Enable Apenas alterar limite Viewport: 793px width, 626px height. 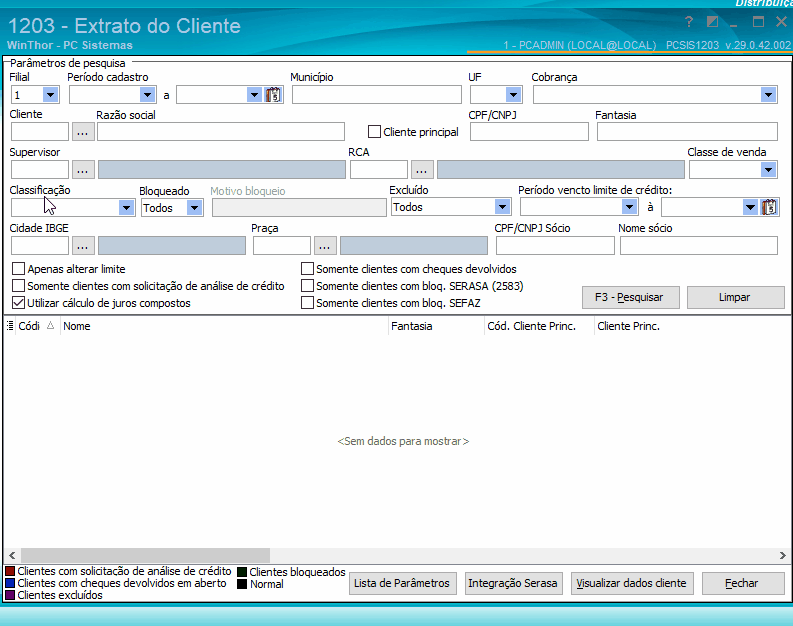pyautogui.click(x=18, y=269)
